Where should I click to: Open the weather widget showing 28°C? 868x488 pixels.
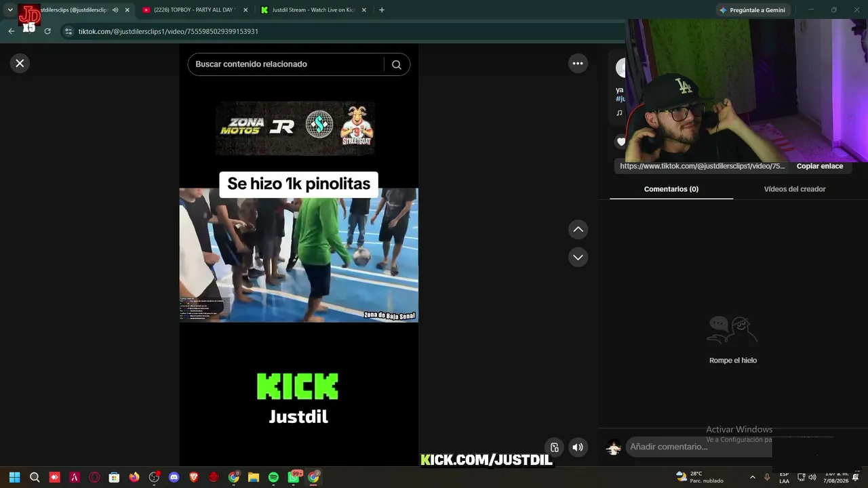(x=700, y=477)
